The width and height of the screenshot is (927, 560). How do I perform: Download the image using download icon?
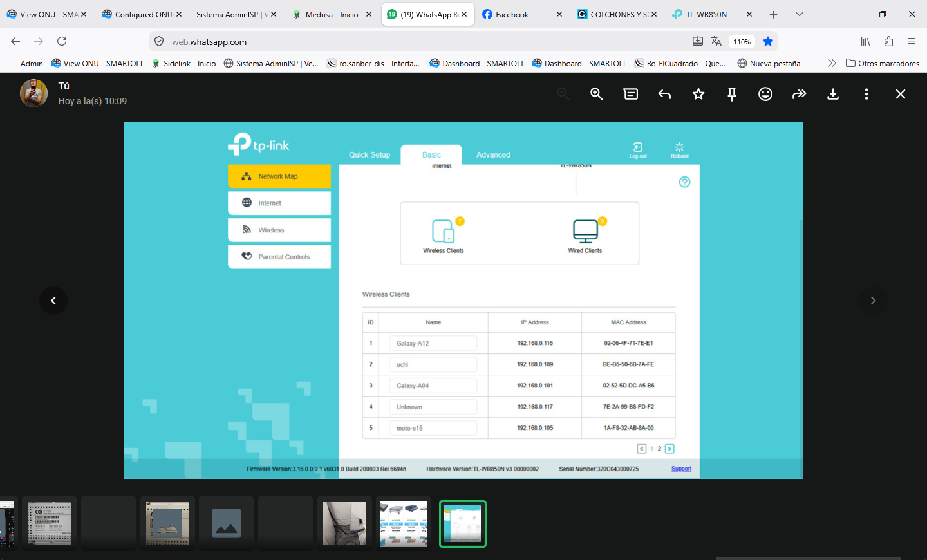pyautogui.click(x=833, y=94)
